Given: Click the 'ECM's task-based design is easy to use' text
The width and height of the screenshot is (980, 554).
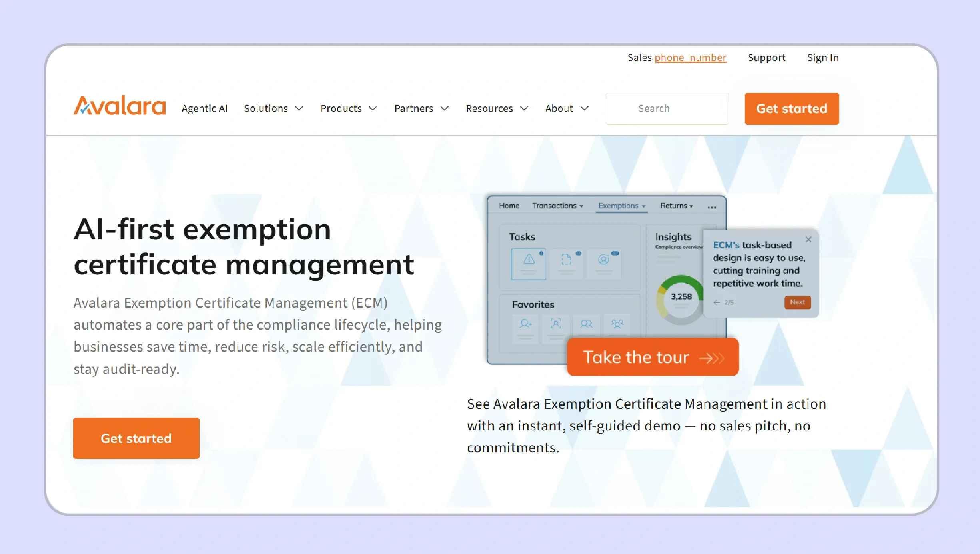Looking at the screenshot, I should 759,264.
